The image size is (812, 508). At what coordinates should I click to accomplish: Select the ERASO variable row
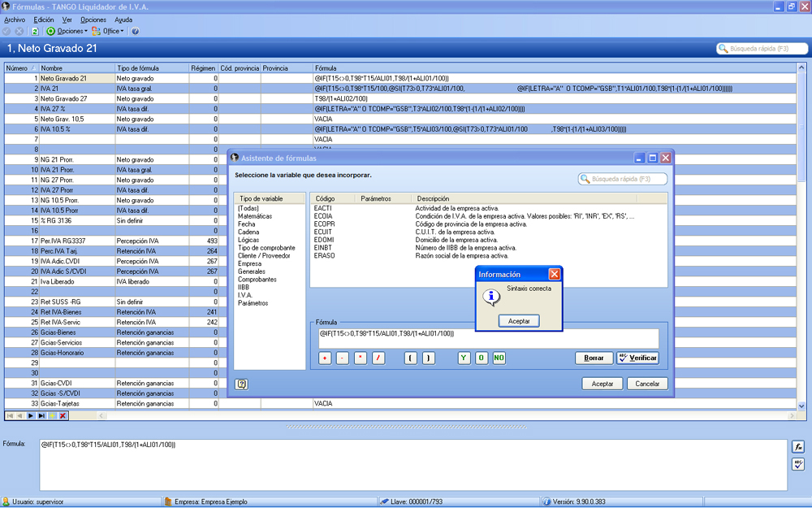pos(488,255)
